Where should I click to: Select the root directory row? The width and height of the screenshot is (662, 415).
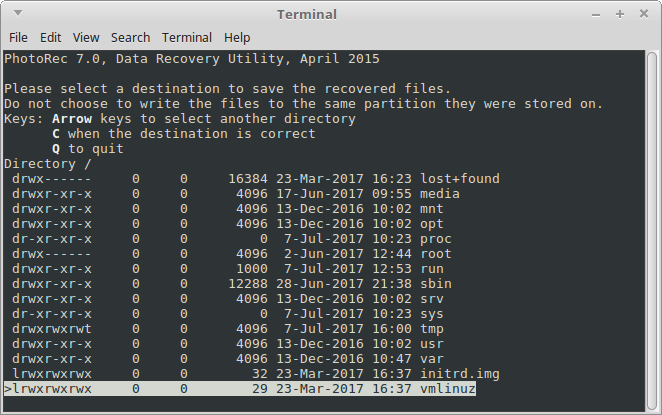[x=231, y=254]
